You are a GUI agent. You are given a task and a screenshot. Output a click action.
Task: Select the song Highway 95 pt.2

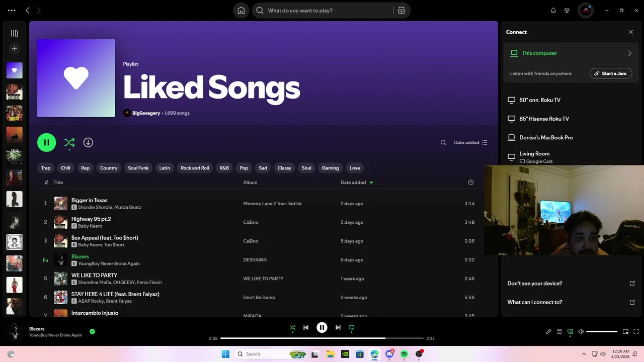coord(91,219)
